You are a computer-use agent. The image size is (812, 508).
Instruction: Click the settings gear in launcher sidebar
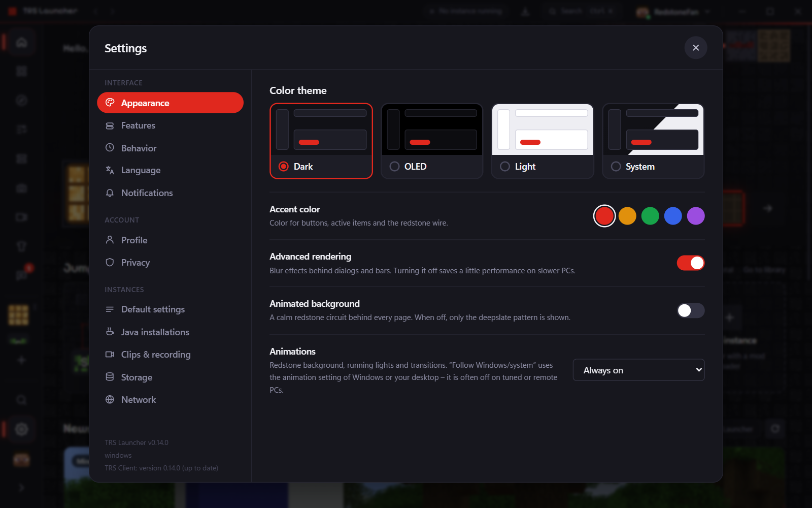[x=21, y=429]
